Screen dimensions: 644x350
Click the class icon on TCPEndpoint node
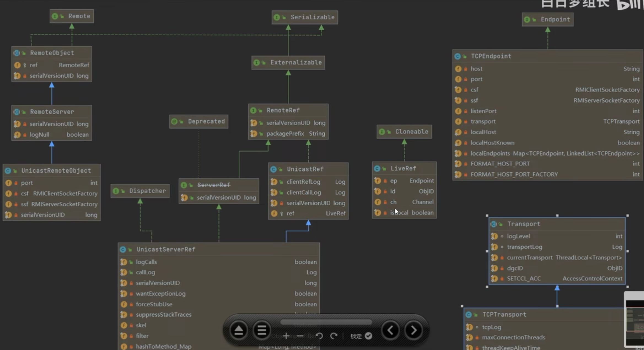click(457, 56)
